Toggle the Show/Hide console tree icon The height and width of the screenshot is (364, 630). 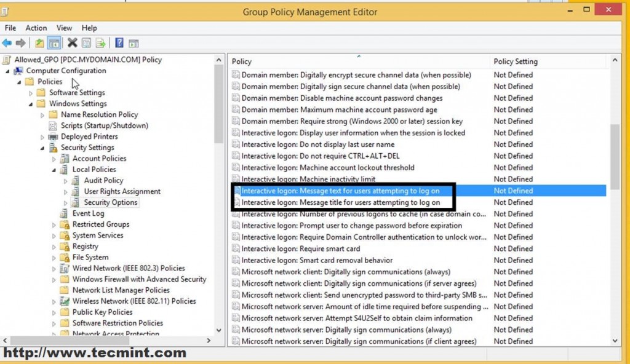pos(54,43)
